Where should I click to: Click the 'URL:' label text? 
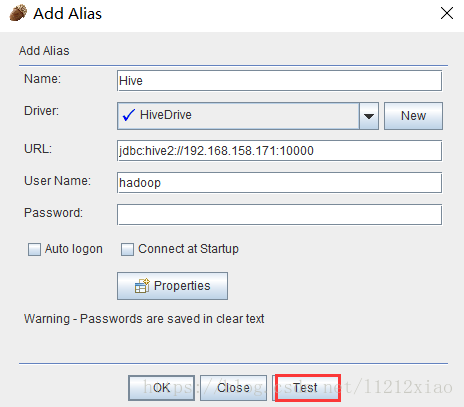[x=38, y=149]
